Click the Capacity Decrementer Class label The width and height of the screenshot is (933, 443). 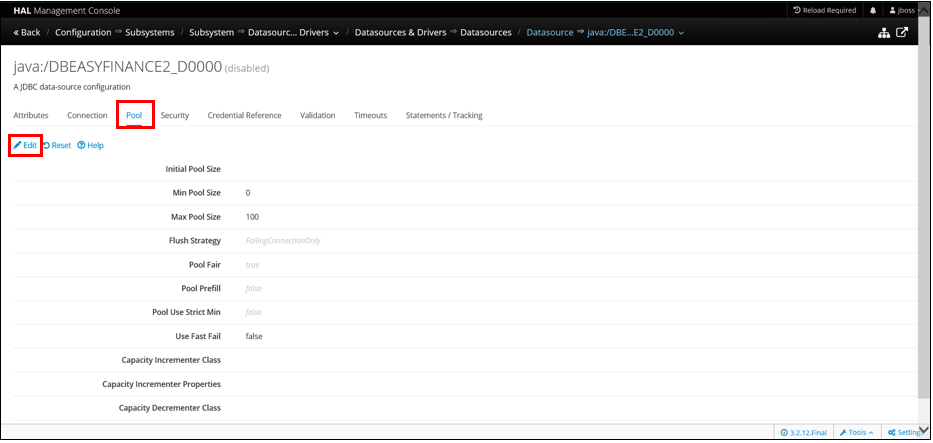click(170, 408)
